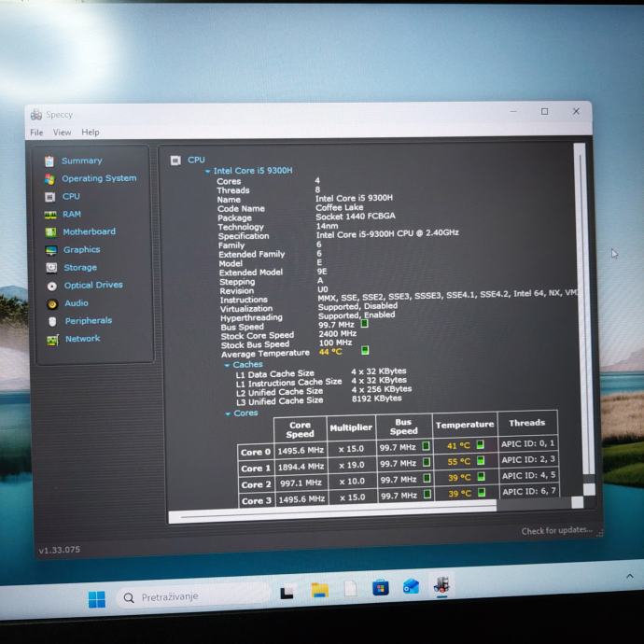
Task: Click the L3 Unified Cache Size value 8192 KBytes
Action: tap(377, 399)
